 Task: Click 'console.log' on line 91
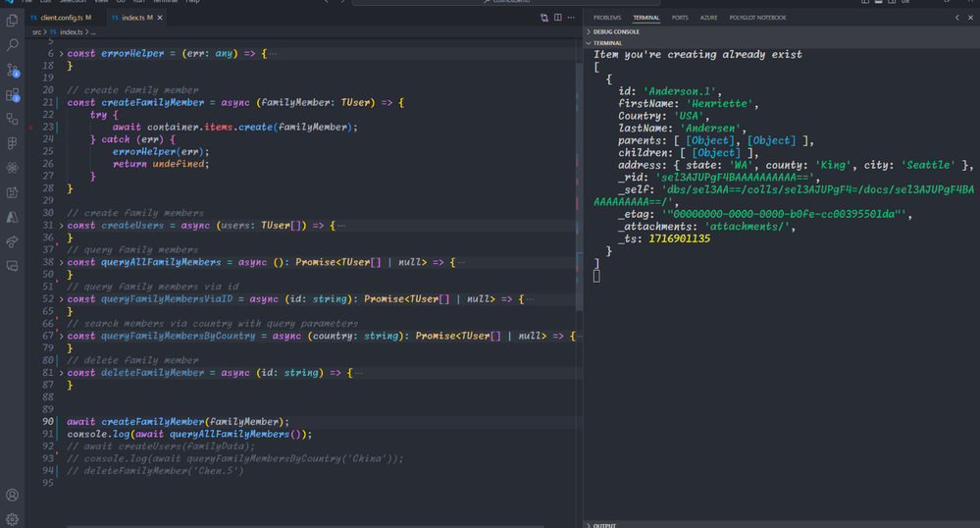point(98,434)
